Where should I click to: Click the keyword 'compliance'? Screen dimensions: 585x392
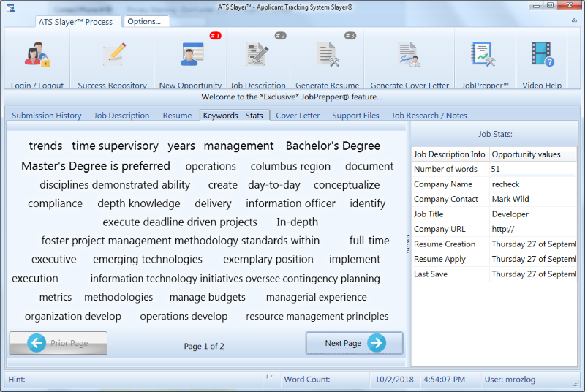[56, 203]
